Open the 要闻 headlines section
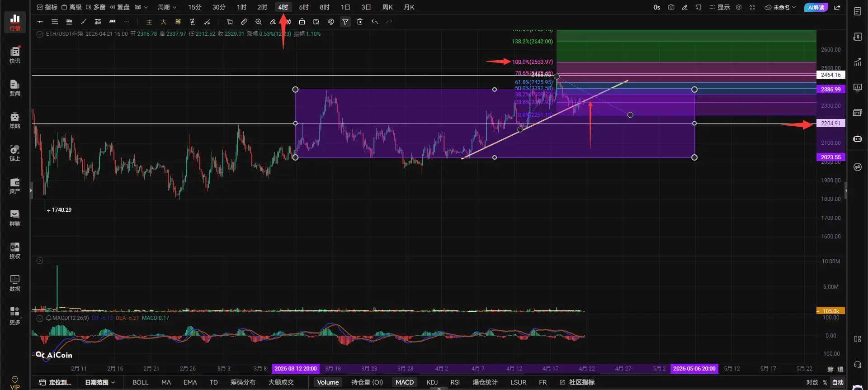Screen dimensions: 868x390 click(x=15, y=87)
